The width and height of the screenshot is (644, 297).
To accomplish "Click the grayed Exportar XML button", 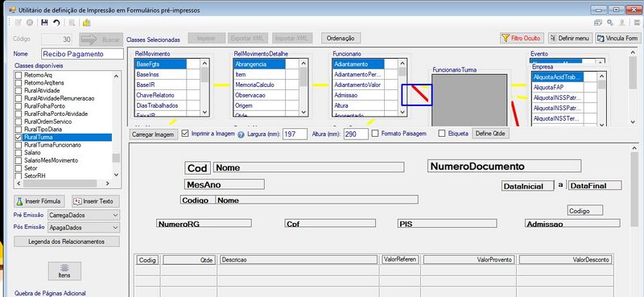I will click(247, 38).
